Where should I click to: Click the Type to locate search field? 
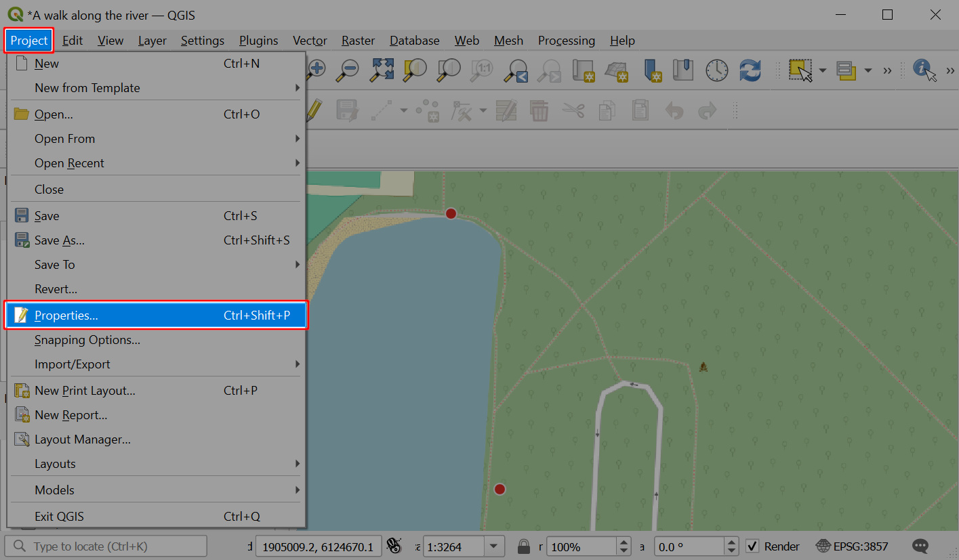(x=106, y=546)
